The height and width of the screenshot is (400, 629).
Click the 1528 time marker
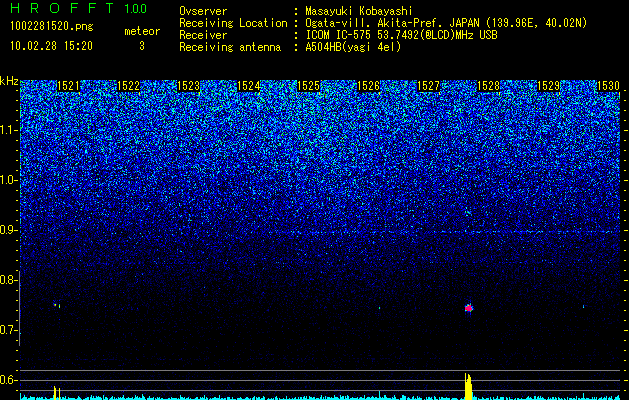point(489,86)
